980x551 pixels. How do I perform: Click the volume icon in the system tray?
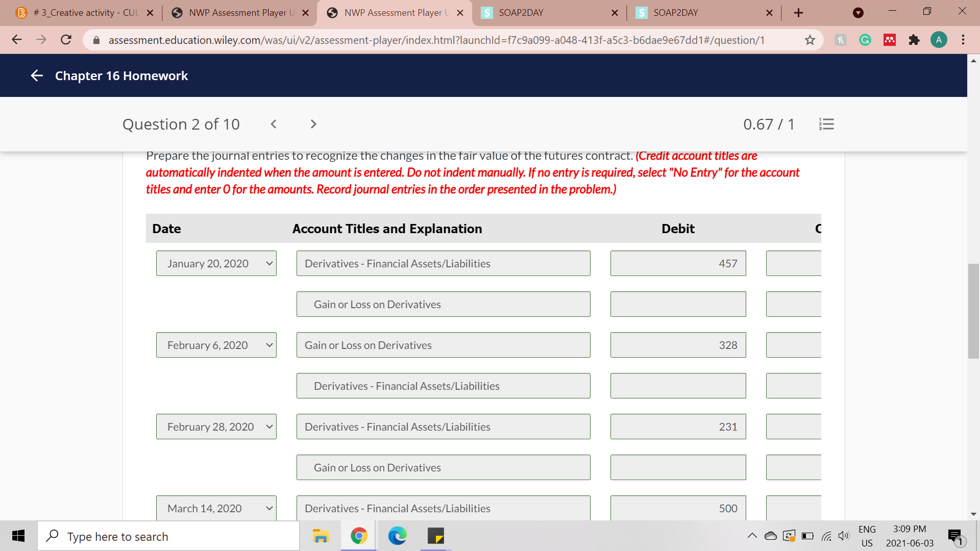pyautogui.click(x=843, y=536)
